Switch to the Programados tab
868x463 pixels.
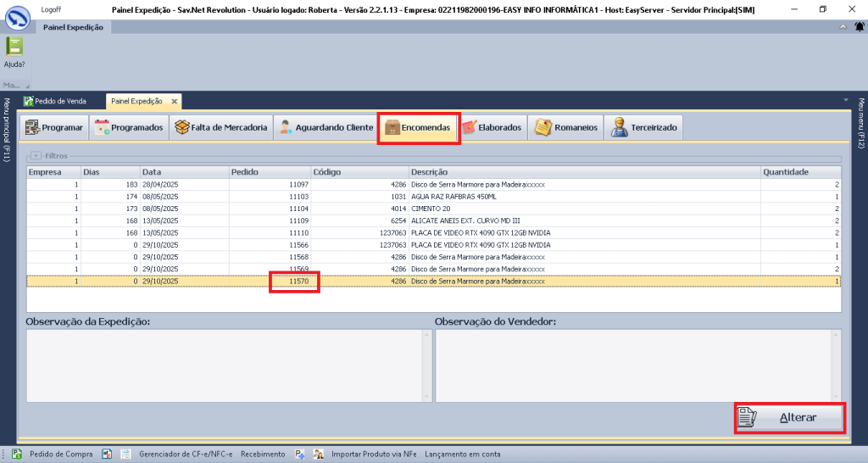[x=129, y=128]
